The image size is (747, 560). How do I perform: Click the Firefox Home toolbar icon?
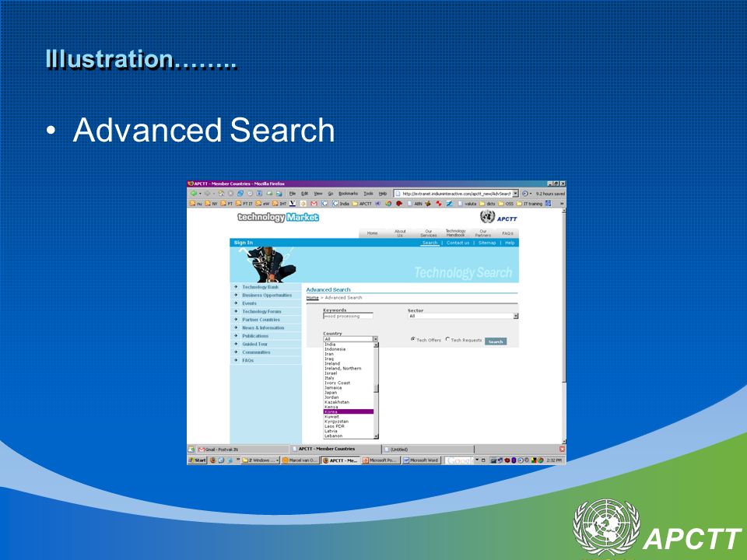221,194
